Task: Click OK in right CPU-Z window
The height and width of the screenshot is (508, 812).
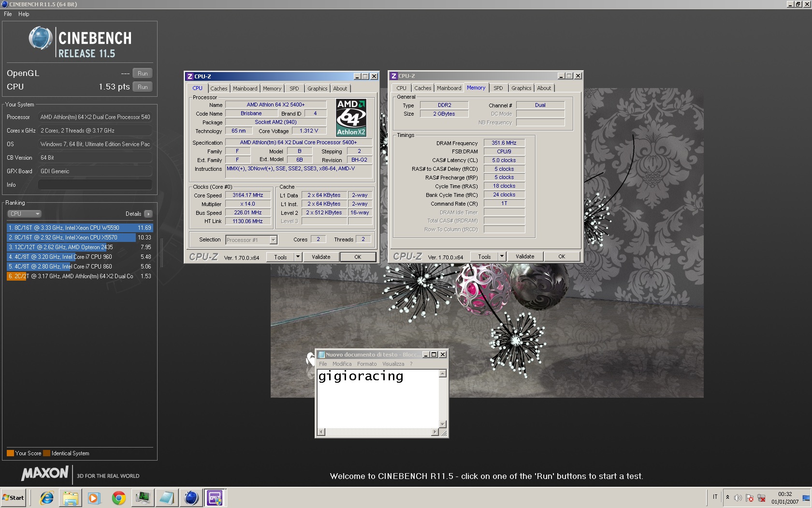Action: [x=562, y=257]
